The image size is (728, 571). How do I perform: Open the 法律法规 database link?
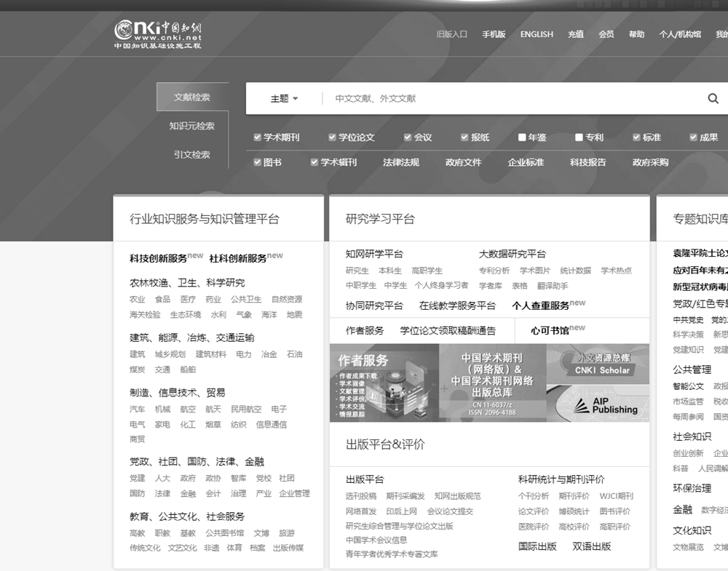point(401,162)
